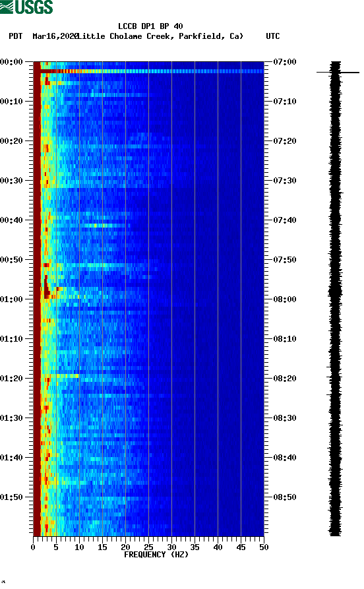Click the USGS logo
Viewport: 364px width, 589px height.
[x=26, y=7]
